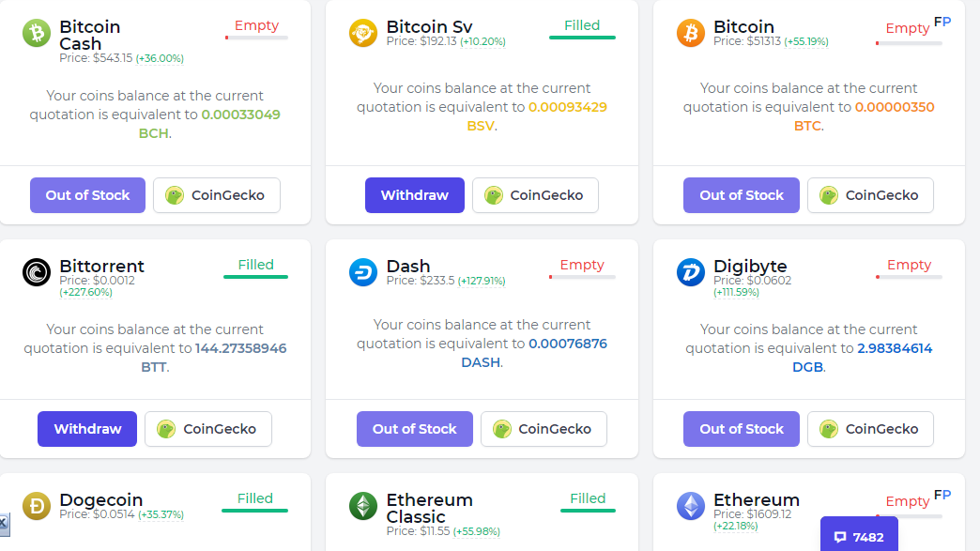Click the Dash coin icon
This screenshot has height=551, width=980.
click(x=362, y=272)
